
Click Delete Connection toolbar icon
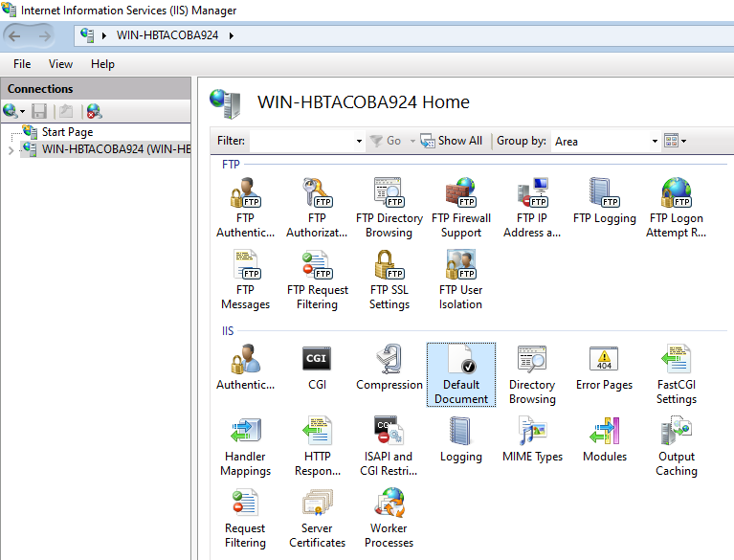(x=94, y=111)
